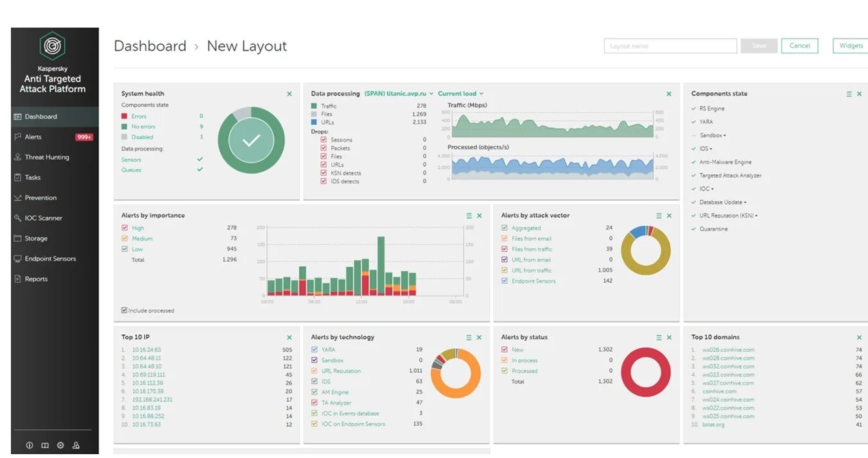
Task: Click the Cancel button
Action: pos(799,46)
